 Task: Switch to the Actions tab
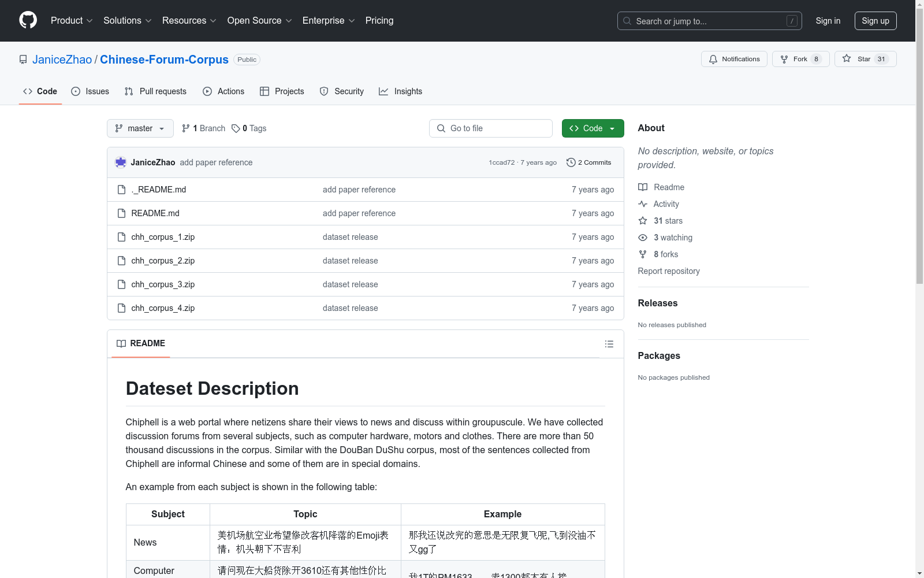pos(223,91)
